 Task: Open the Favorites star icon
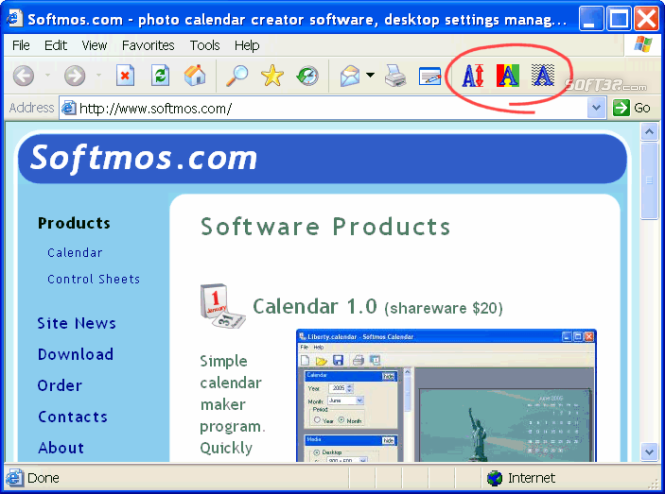pyautogui.click(x=272, y=76)
